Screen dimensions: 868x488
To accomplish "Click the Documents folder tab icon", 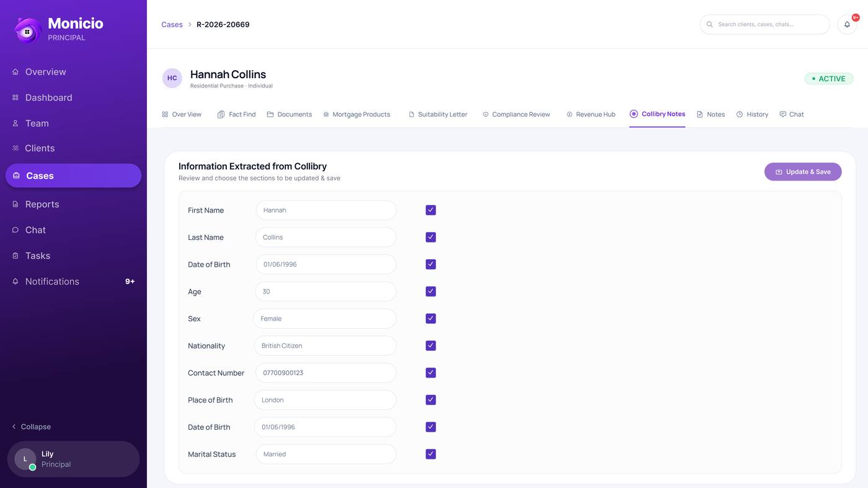I will (x=270, y=114).
